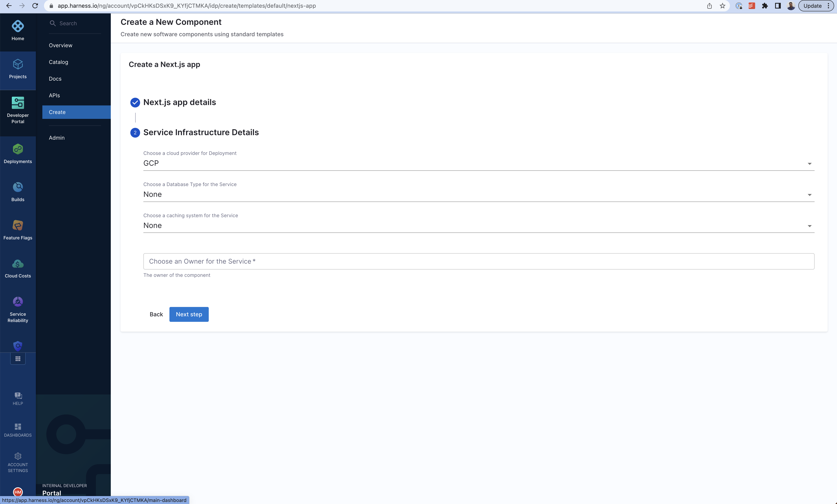Click the Owner for the Service field

point(478,262)
